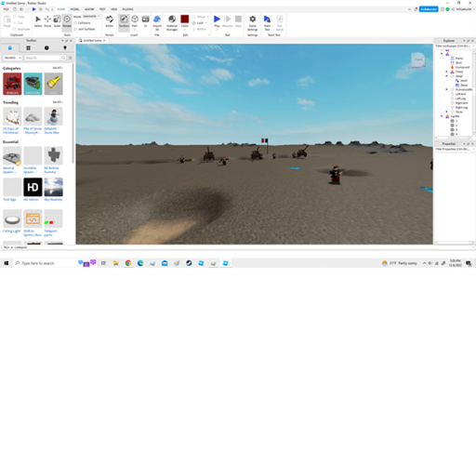This screenshot has width=476, height=476.
Task: Open the Models category dropdown in Toolbox
Action: 12,58
